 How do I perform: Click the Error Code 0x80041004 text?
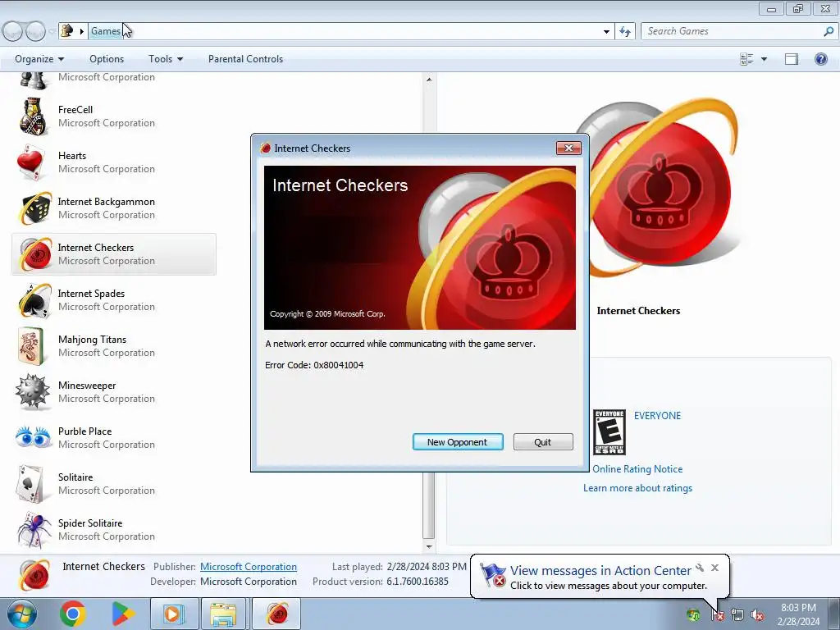(314, 365)
